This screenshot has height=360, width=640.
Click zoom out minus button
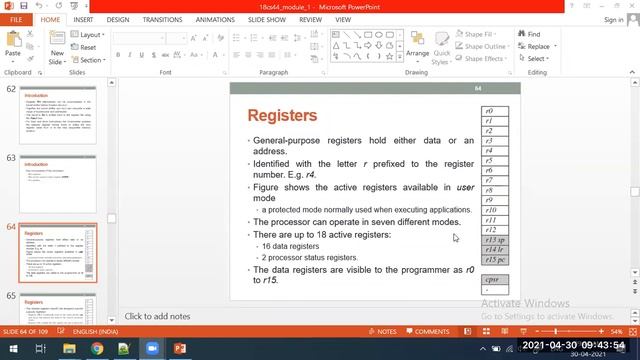tap(537, 331)
